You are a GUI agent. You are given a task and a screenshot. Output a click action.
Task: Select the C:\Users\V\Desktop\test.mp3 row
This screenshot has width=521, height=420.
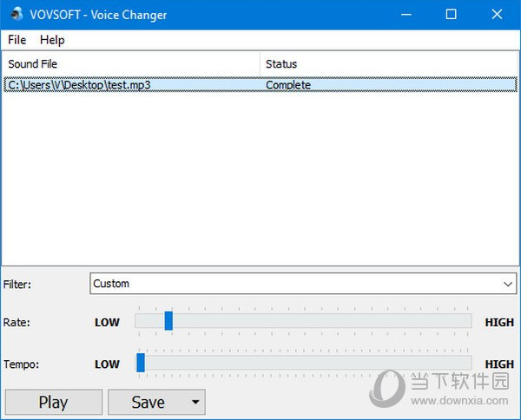click(x=260, y=85)
